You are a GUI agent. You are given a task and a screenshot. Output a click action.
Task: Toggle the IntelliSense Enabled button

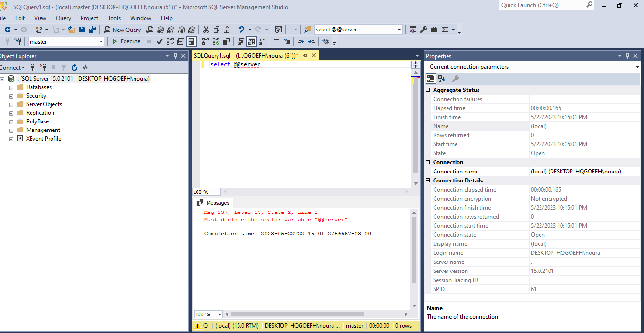click(x=191, y=41)
